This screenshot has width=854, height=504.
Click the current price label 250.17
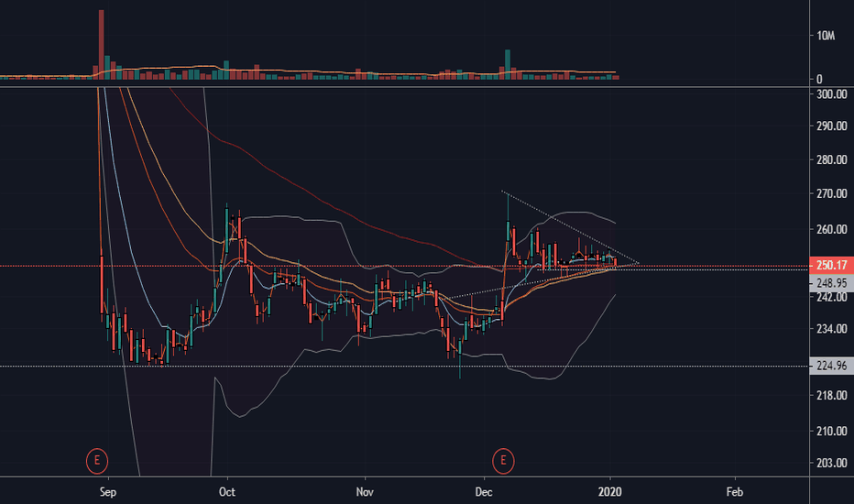(832, 266)
